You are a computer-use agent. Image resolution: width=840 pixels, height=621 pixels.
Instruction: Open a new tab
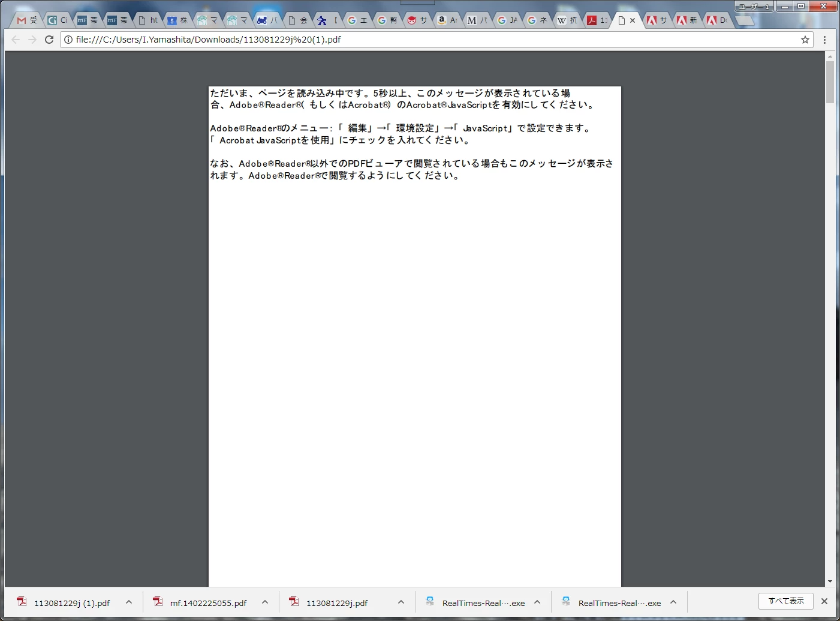[x=745, y=20]
